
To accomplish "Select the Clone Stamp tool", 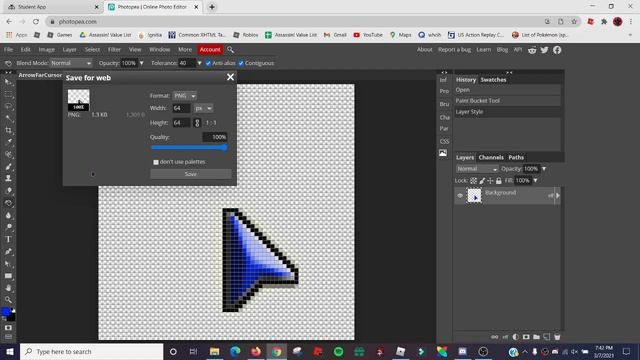I will 8,178.
